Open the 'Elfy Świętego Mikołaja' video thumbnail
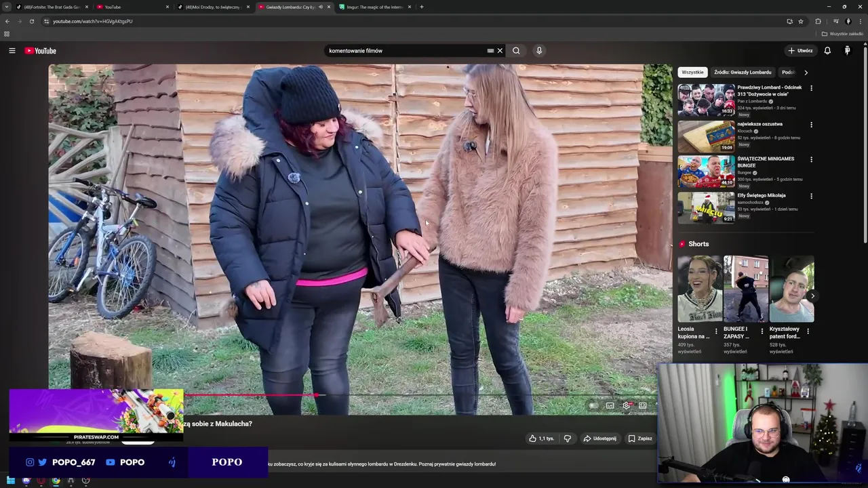This screenshot has width=868, height=488. tap(706, 207)
